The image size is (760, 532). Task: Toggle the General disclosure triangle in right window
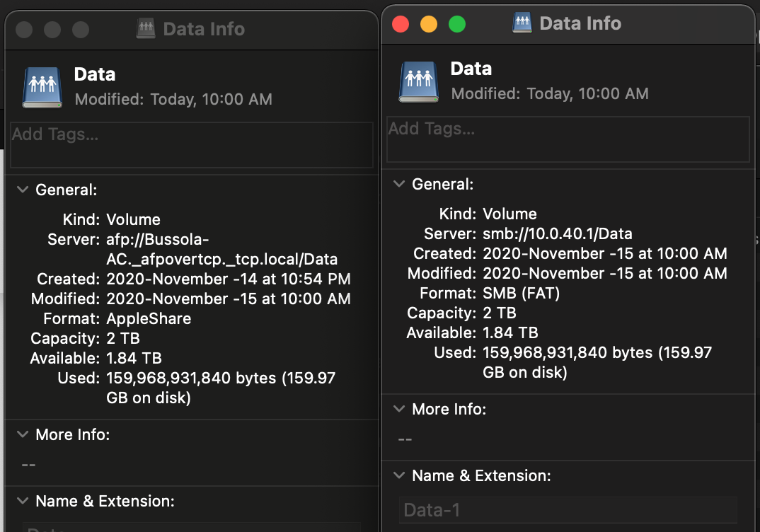pyautogui.click(x=398, y=184)
